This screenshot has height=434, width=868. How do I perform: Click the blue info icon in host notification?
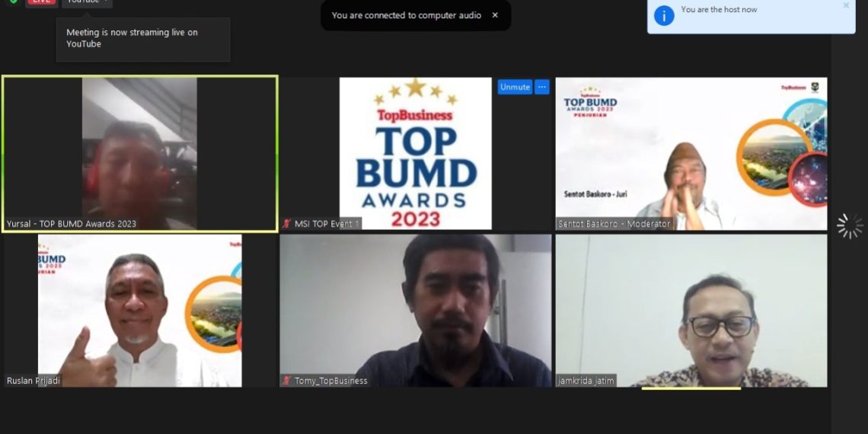[664, 15]
